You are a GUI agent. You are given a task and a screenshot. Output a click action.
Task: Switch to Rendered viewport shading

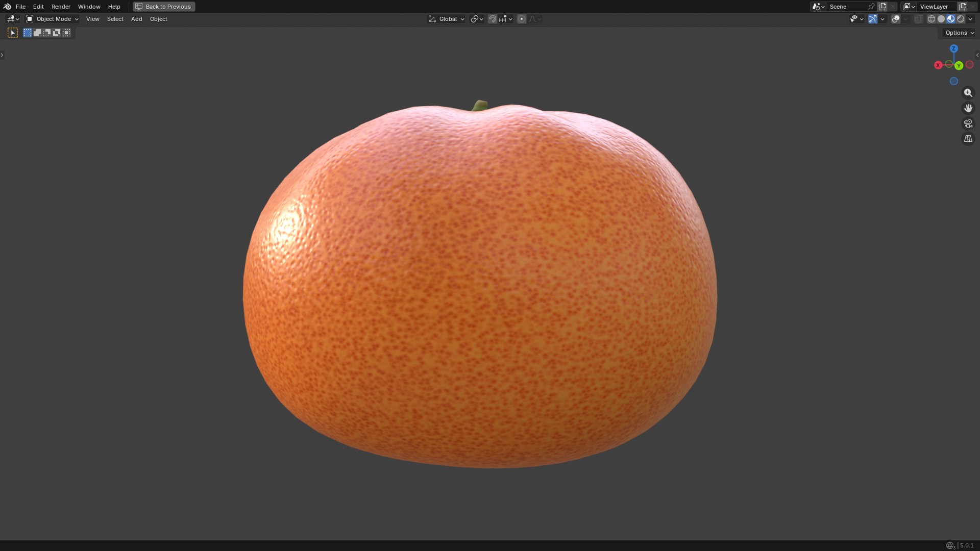tap(961, 19)
